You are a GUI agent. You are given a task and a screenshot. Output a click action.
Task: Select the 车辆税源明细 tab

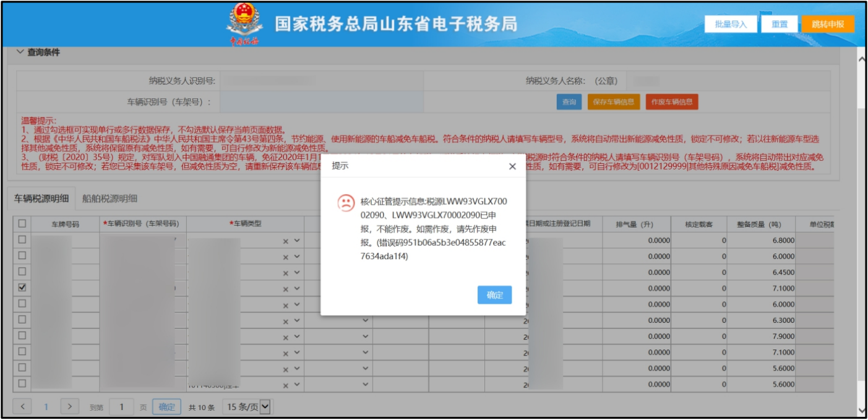click(41, 199)
